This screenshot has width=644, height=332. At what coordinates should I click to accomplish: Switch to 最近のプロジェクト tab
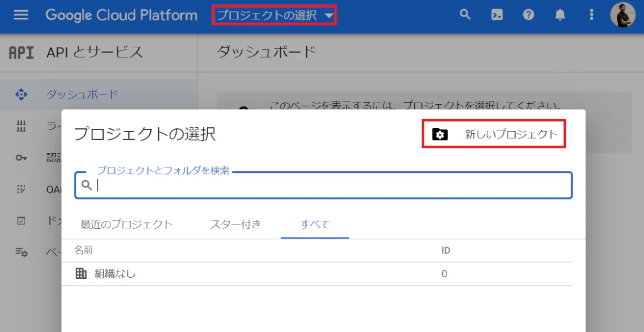pyautogui.click(x=127, y=224)
